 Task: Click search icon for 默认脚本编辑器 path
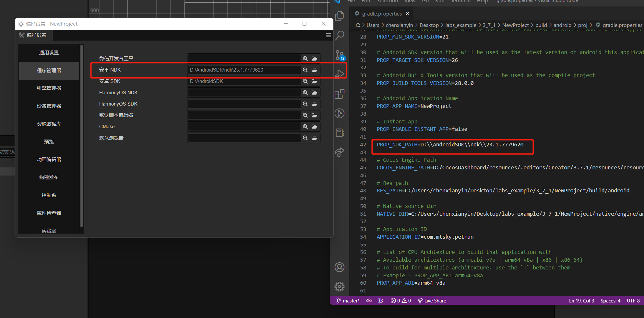point(305,115)
